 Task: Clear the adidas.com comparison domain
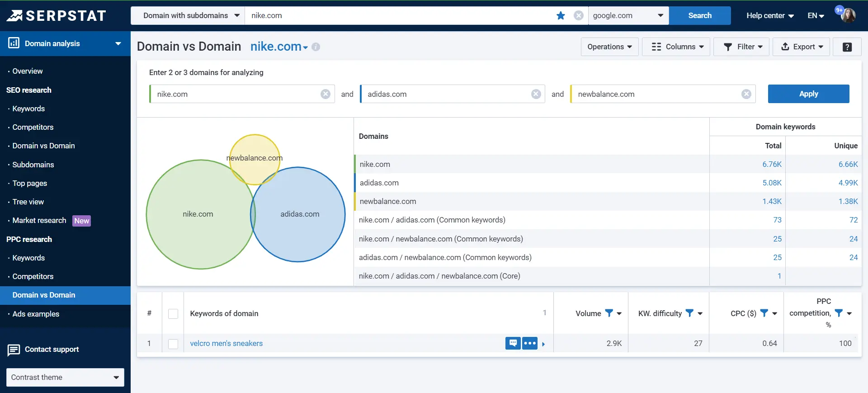pyautogui.click(x=536, y=94)
